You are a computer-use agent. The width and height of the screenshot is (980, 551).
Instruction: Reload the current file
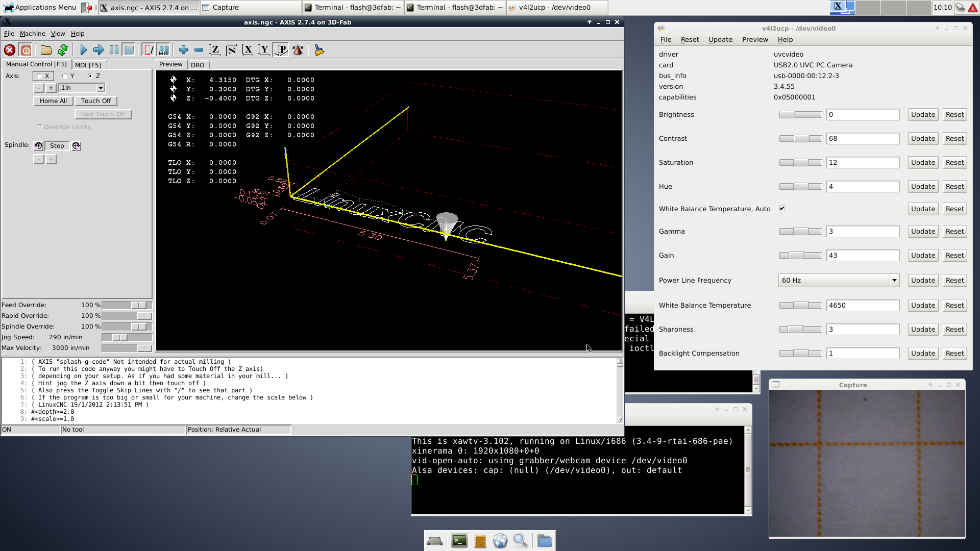63,50
